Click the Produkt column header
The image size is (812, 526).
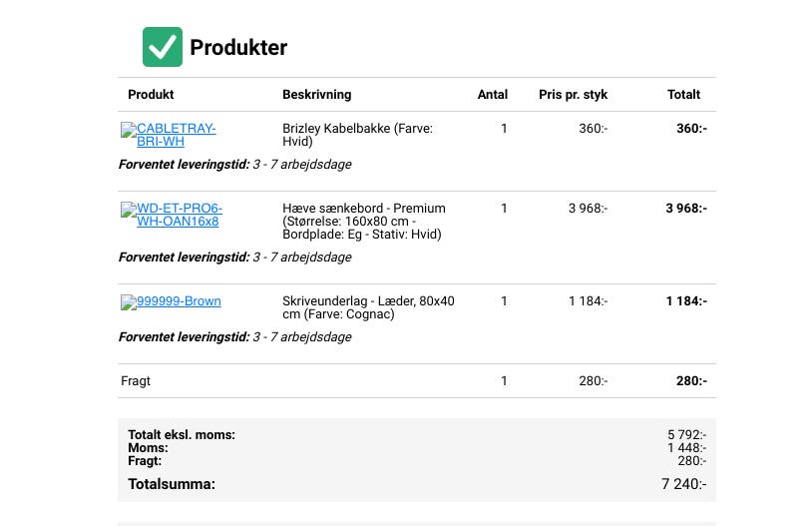pyautogui.click(x=151, y=95)
